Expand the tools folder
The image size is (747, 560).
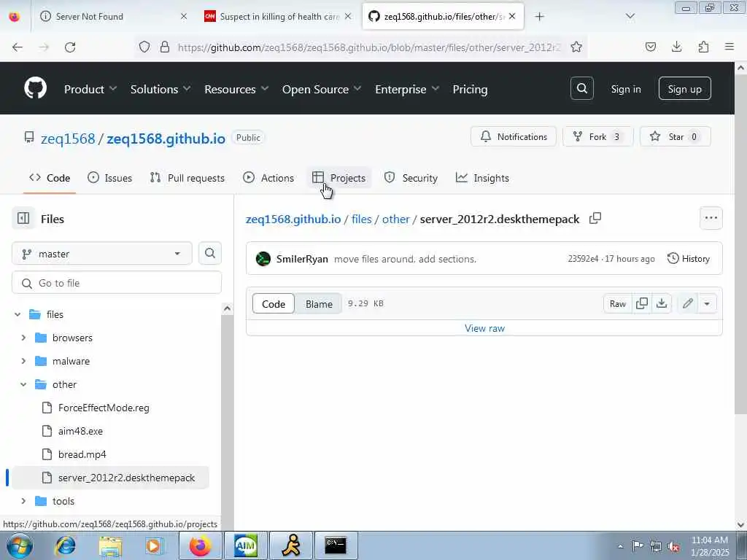point(23,501)
